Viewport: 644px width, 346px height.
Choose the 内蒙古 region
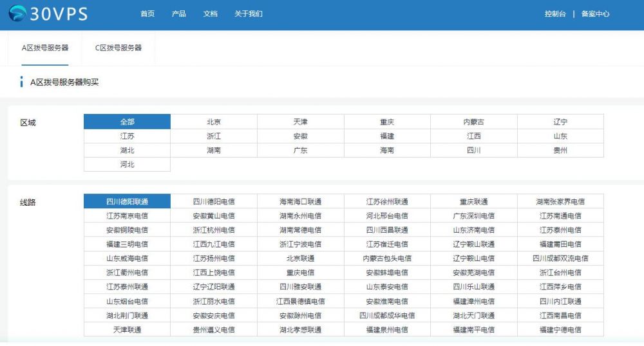(473, 122)
